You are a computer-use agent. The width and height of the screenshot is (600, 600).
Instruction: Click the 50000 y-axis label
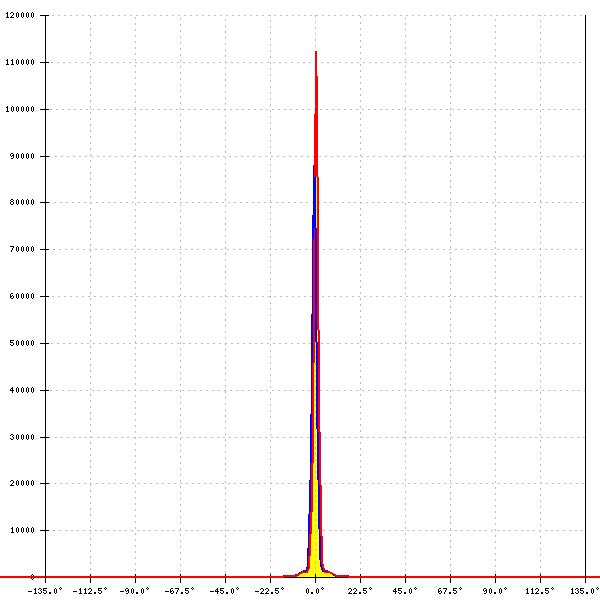tap(22, 343)
